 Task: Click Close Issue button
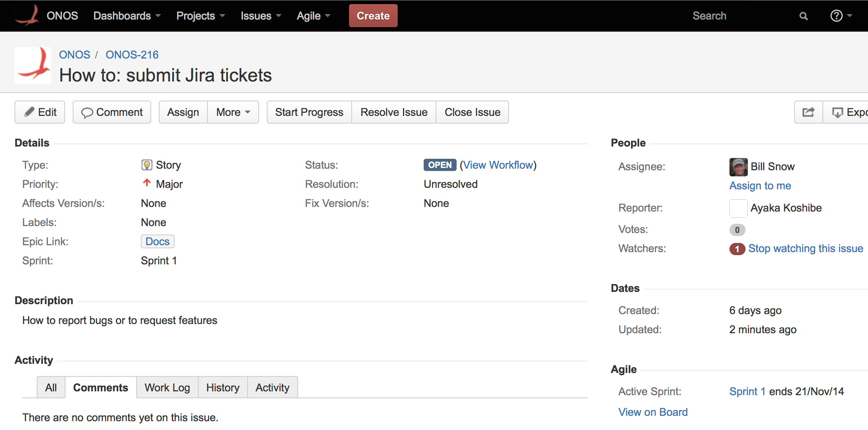click(x=472, y=112)
